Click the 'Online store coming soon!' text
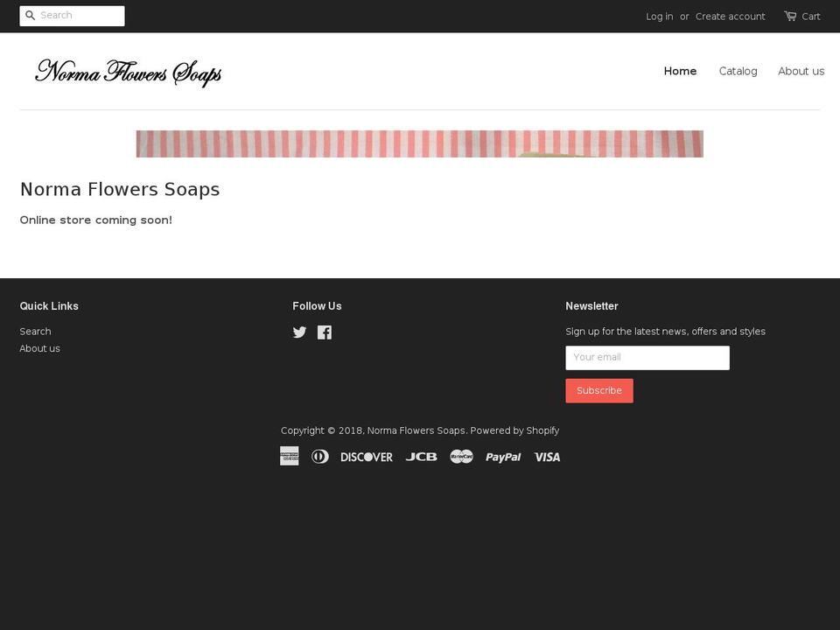 tap(96, 220)
